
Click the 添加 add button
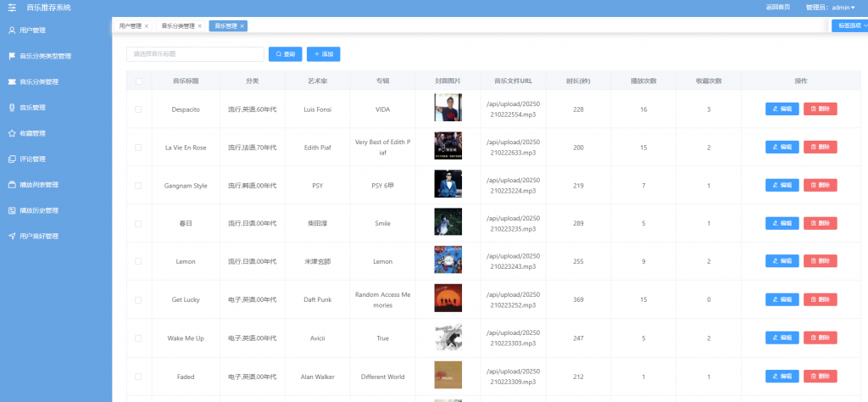[x=323, y=54]
